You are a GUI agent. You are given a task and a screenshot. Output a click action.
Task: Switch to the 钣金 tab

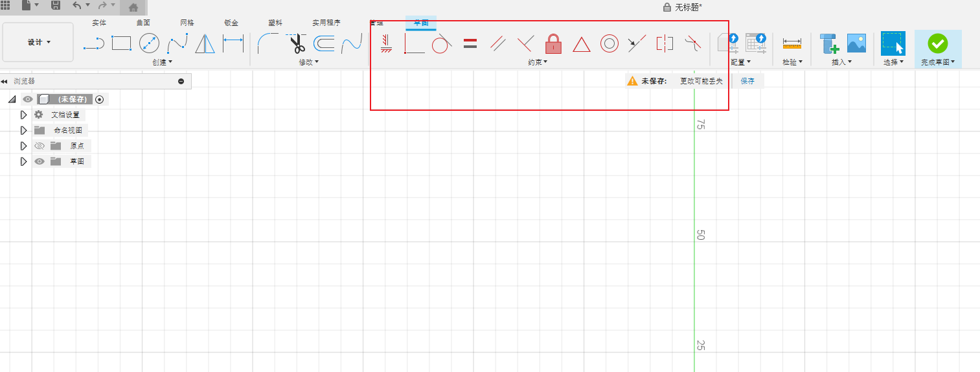(x=231, y=23)
